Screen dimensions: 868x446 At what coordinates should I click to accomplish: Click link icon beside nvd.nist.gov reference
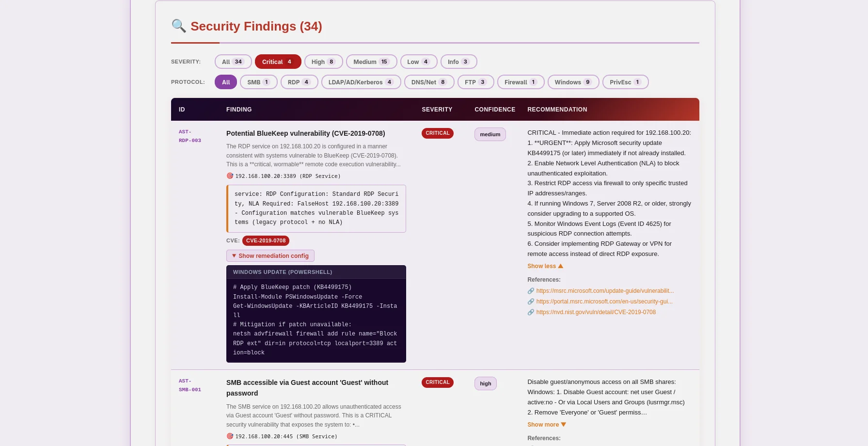pyautogui.click(x=531, y=312)
